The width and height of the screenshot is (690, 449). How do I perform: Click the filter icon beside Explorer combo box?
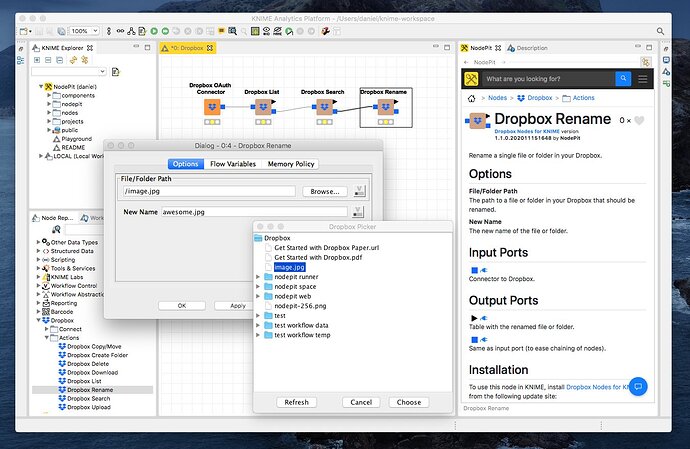coord(116,72)
